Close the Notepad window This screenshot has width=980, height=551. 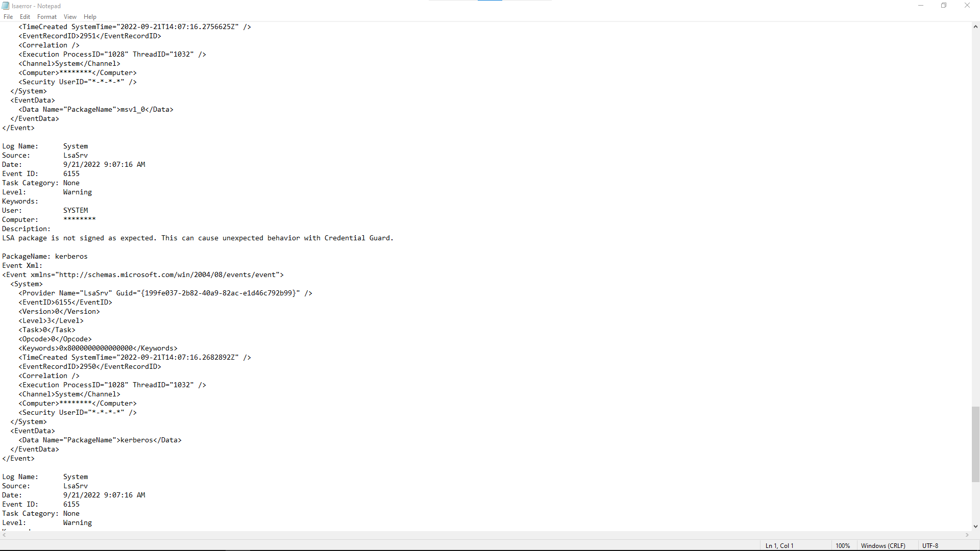point(967,6)
